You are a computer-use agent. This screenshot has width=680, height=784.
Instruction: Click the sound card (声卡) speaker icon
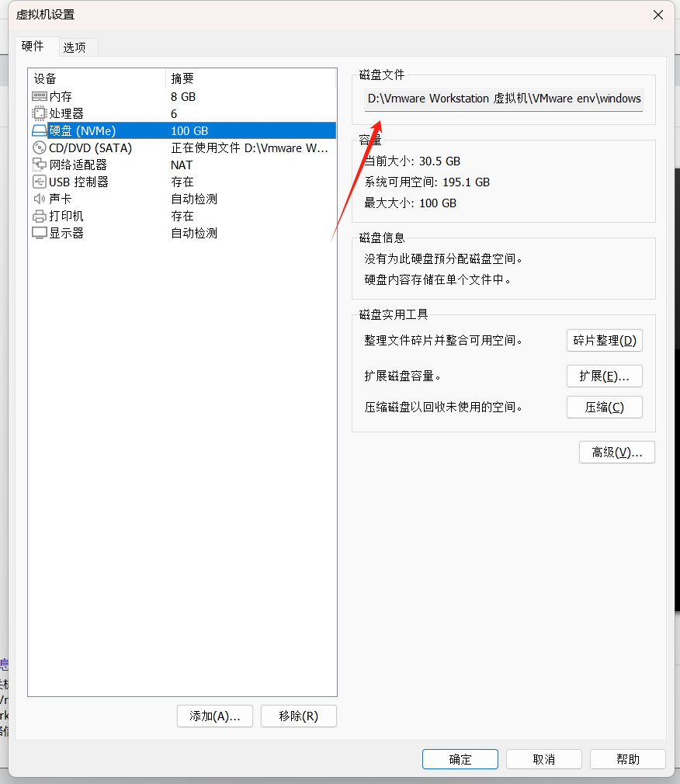click(40, 199)
